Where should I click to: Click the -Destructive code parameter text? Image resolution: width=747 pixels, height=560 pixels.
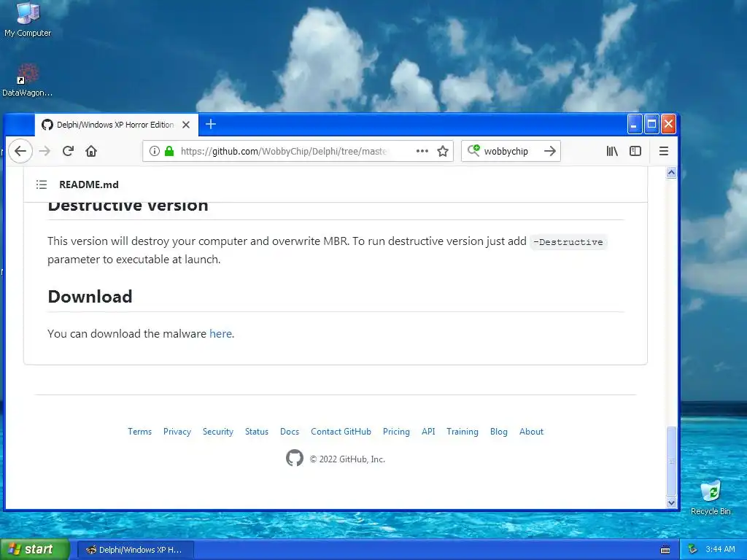pos(568,242)
